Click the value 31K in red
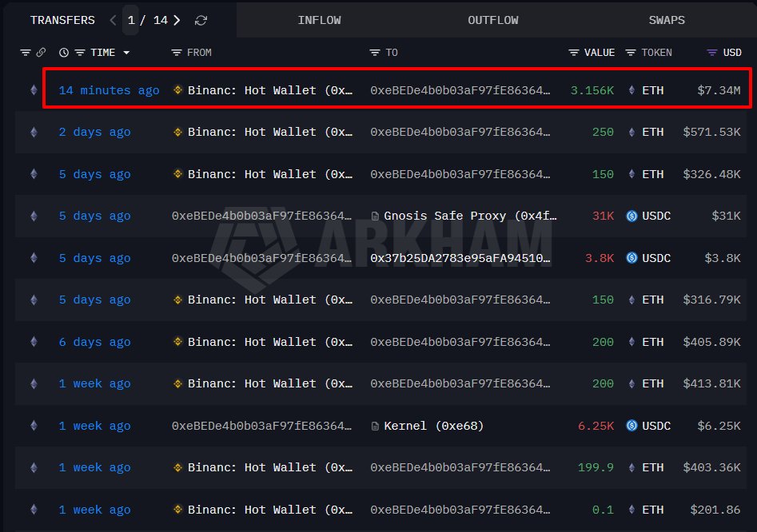The height and width of the screenshot is (532, 757). [603, 216]
